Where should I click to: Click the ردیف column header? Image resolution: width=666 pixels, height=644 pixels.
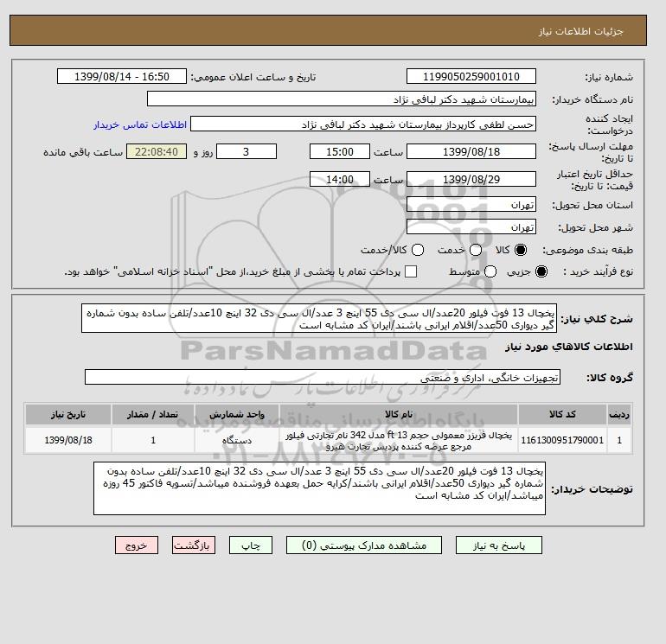tap(619, 414)
